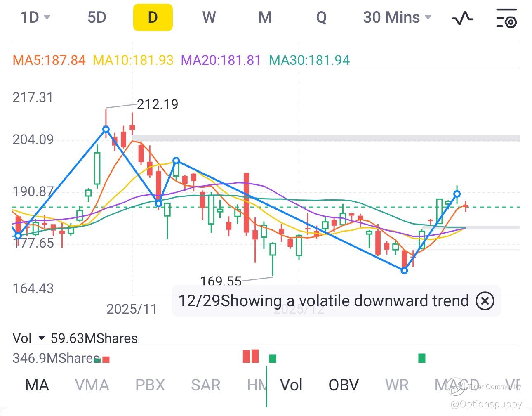Switch to the 5D chart tab

(97, 17)
